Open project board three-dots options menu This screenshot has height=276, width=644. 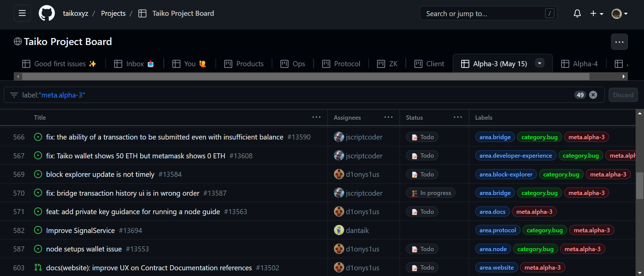tap(619, 42)
